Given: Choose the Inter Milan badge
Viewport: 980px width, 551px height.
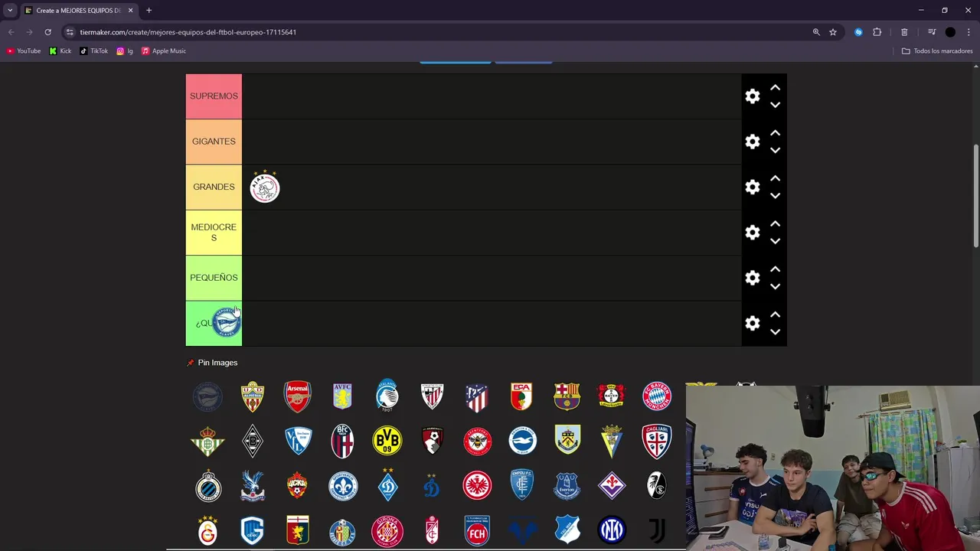Looking at the screenshot, I should 612,530.
